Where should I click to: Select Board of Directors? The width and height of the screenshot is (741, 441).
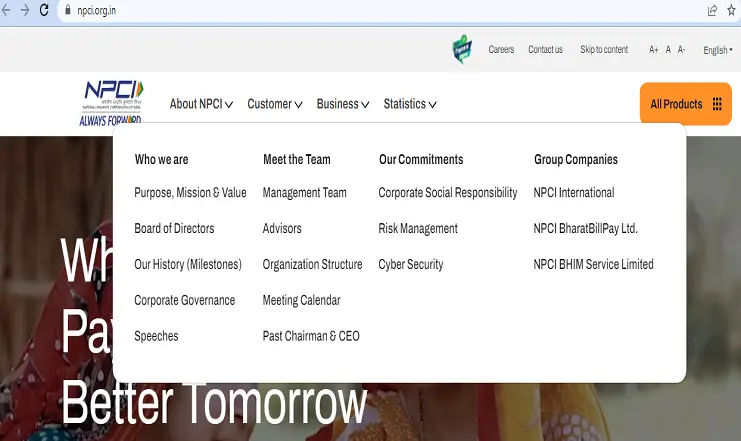point(174,229)
